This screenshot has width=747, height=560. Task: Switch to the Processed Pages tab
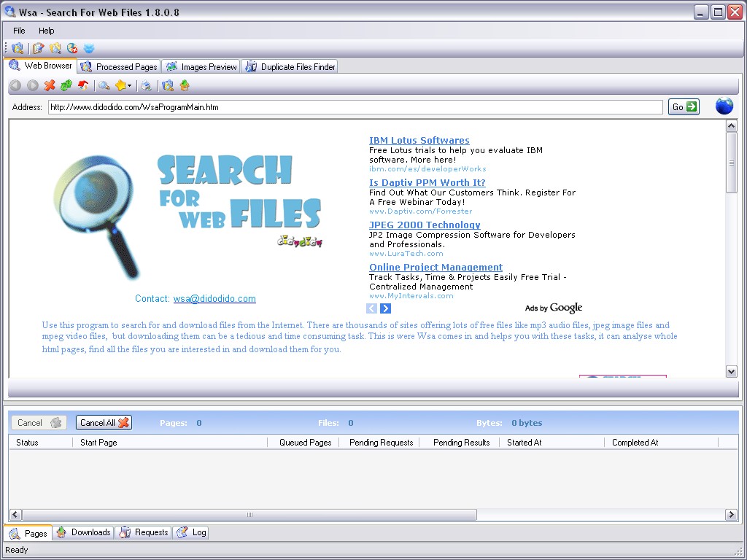click(119, 66)
